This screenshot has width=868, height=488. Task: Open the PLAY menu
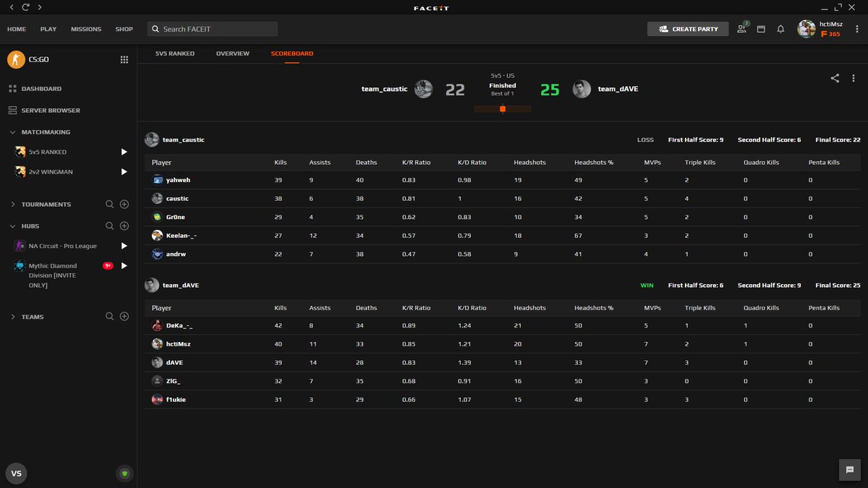48,29
